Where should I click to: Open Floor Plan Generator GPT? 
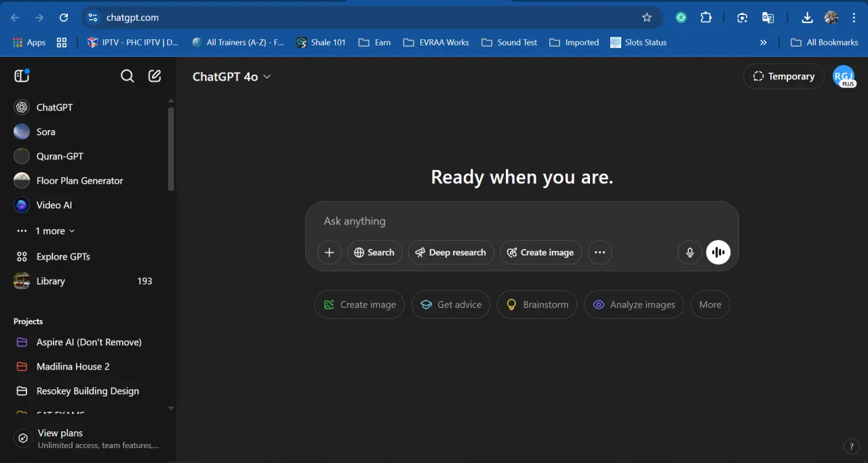pos(85,180)
